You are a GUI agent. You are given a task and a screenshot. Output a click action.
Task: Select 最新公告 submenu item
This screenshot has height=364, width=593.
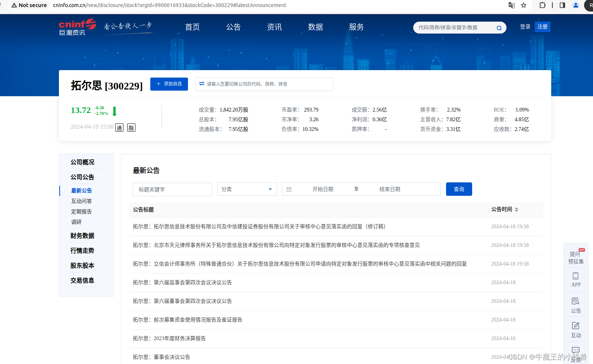point(82,191)
